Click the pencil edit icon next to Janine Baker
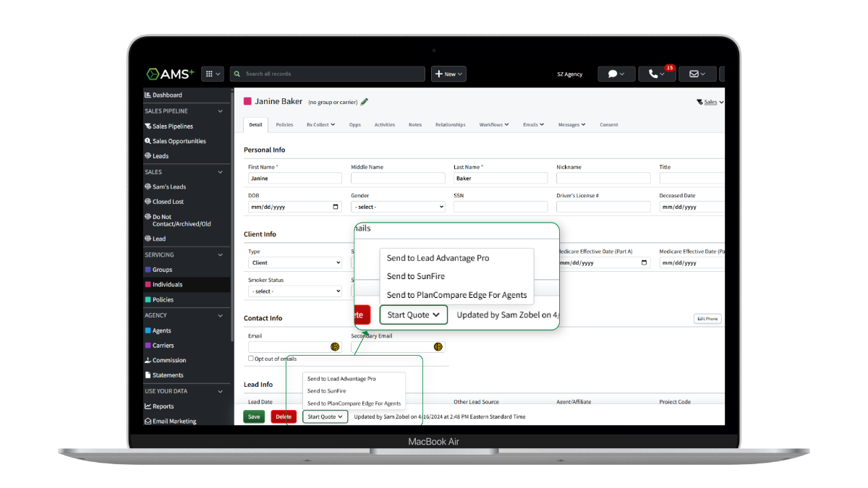Screen dimensions: 868x488 click(364, 102)
